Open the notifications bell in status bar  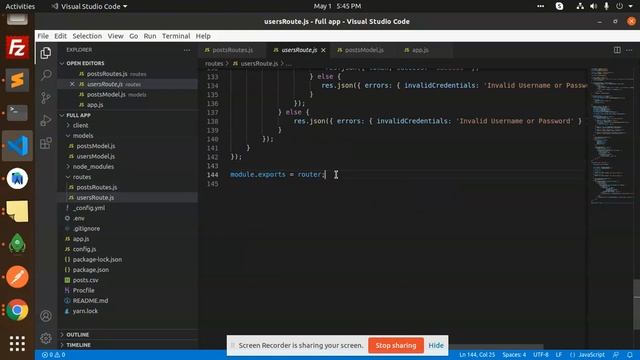[x=630, y=355]
